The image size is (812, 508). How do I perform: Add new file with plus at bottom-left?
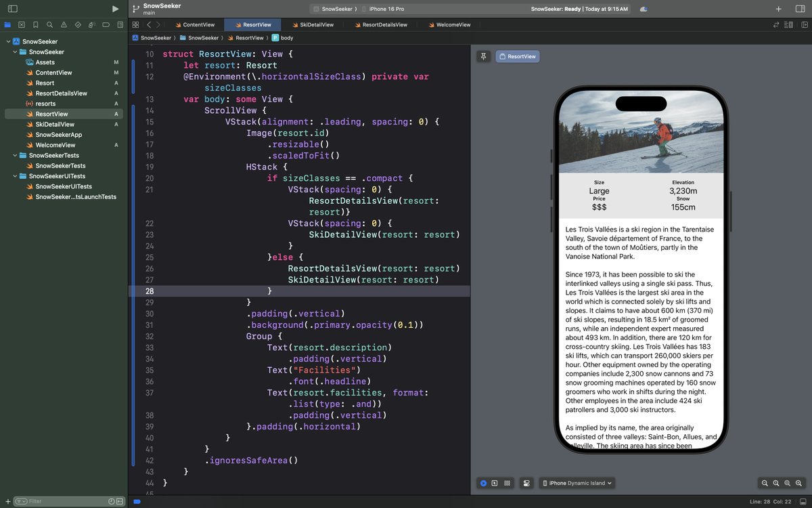pyautogui.click(x=7, y=501)
